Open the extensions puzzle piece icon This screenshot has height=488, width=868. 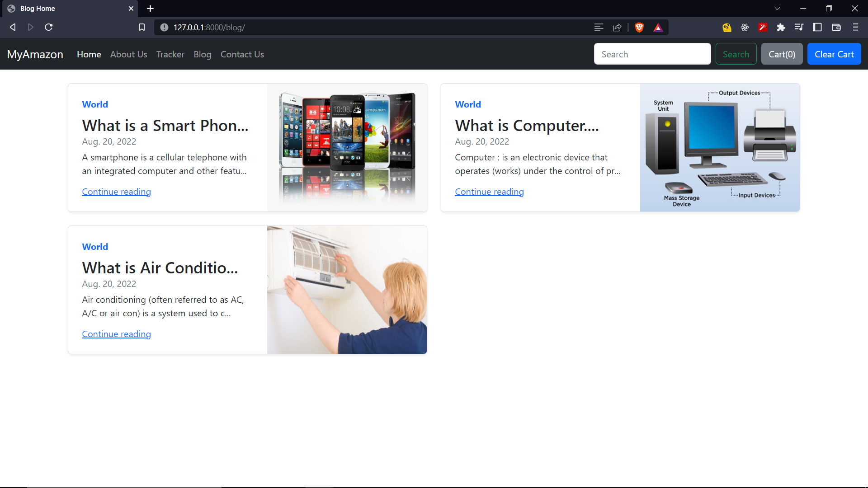781,27
